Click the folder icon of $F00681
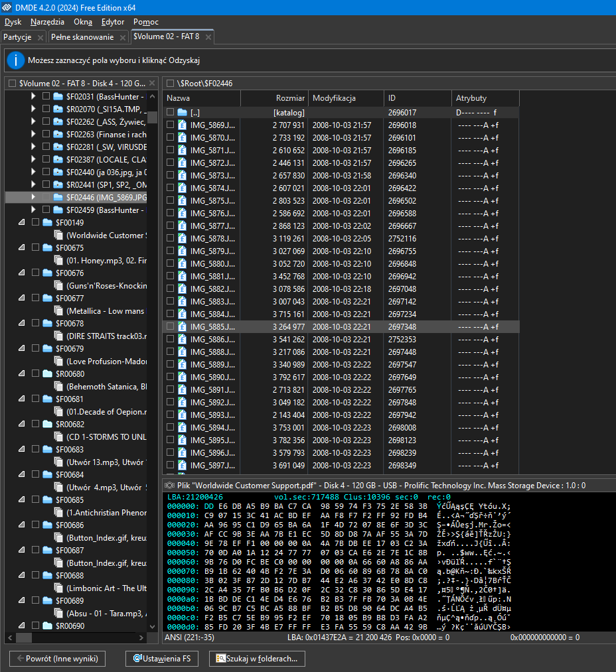The width and height of the screenshot is (616, 672). [48, 399]
